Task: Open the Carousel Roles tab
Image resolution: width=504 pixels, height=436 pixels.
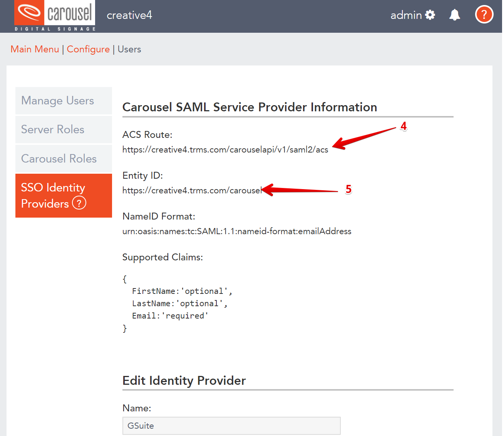Action: pos(64,158)
